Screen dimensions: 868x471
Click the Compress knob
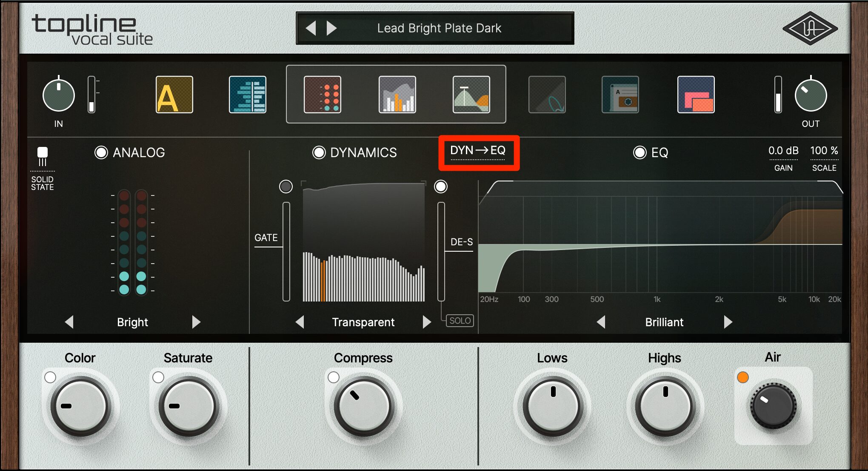(x=364, y=406)
